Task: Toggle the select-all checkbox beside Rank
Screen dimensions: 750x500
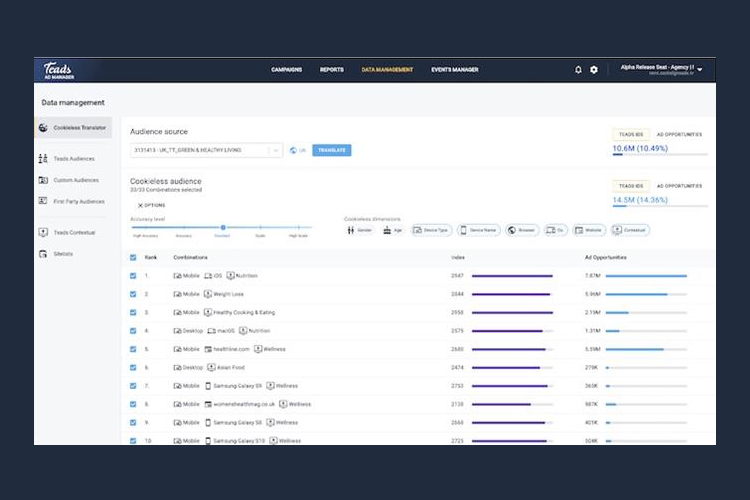Action: 134,257
